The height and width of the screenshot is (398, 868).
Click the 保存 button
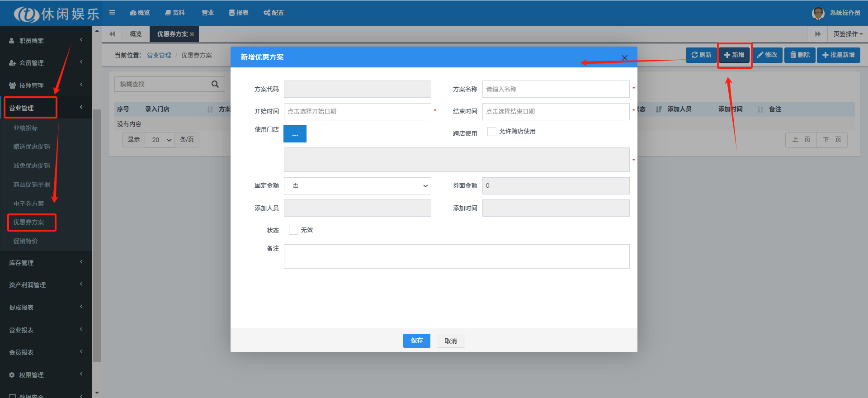(x=416, y=341)
